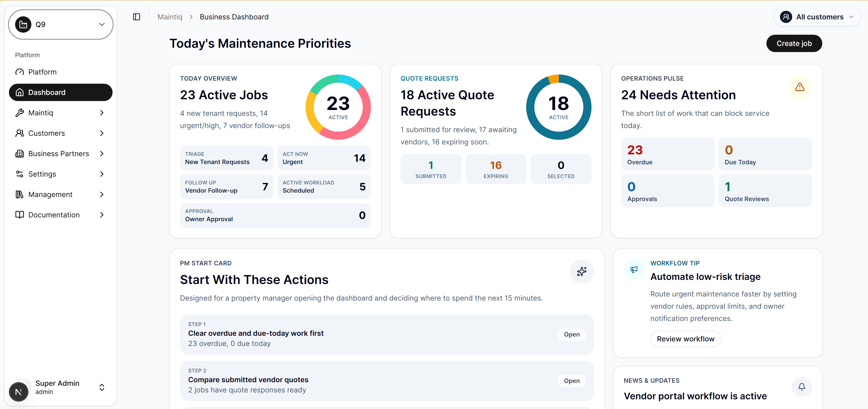
Task: Select Platform in the sidebar
Action: point(61,72)
